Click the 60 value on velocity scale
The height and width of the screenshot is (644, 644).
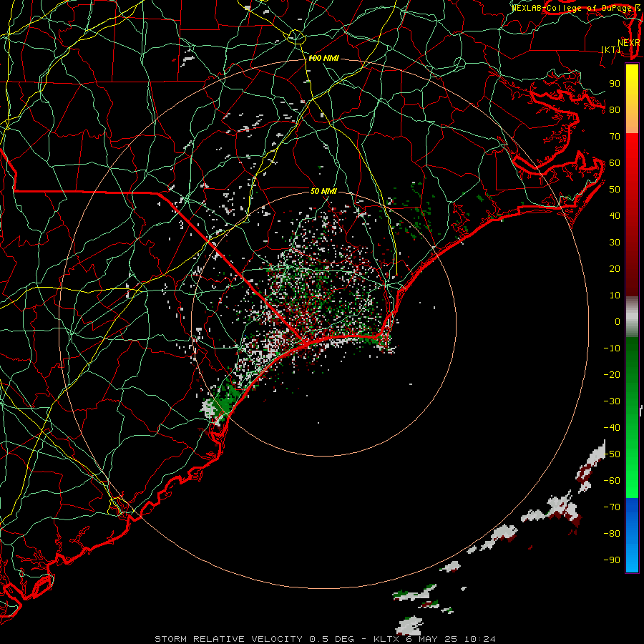coord(615,163)
